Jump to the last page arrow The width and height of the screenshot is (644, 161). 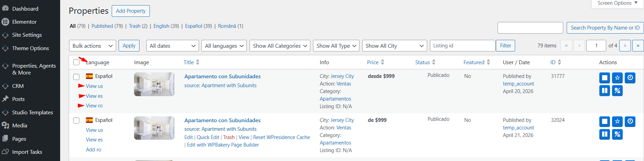point(638,46)
